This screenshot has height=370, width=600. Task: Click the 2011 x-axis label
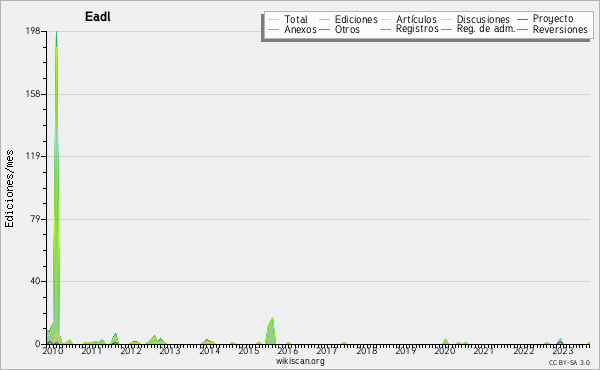click(92, 351)
